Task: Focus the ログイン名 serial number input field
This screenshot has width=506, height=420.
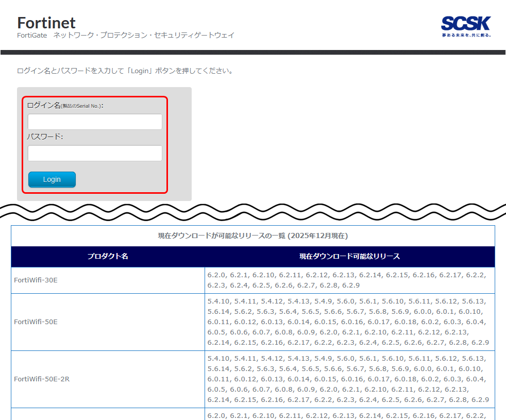Action: point(95,122)
